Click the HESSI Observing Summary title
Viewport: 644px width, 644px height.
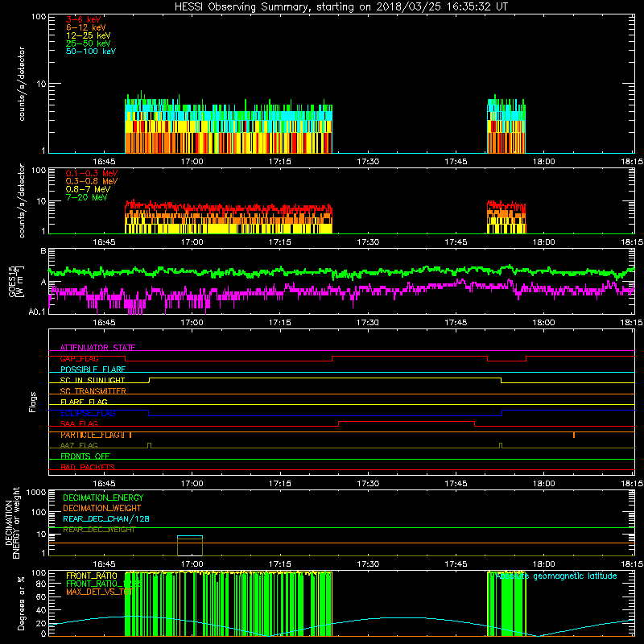pos(341,7)
